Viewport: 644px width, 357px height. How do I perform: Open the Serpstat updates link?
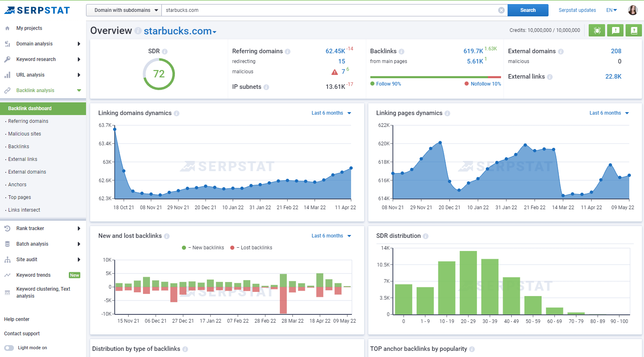click(x=577, y=10)
